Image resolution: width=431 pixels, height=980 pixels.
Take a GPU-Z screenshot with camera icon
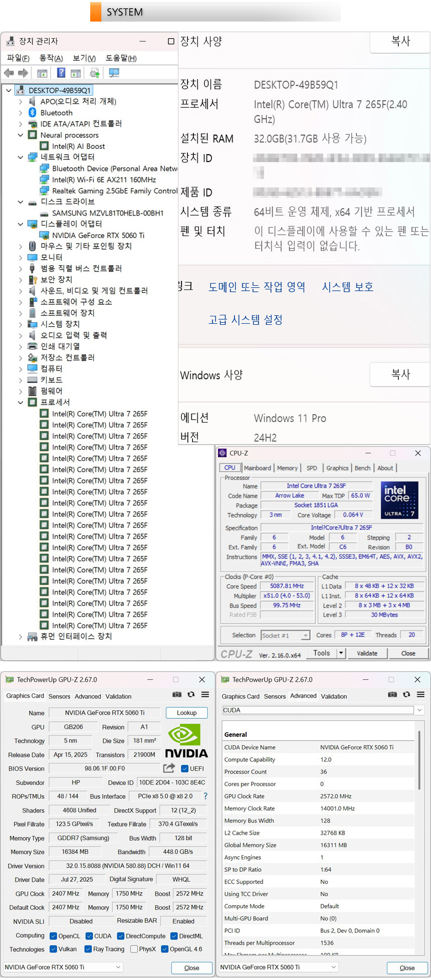pyautogui.click(x=177, y=694)
